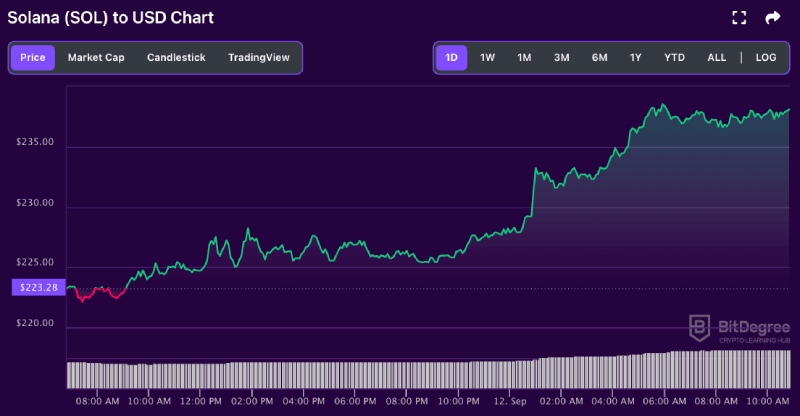The image size is (800, 416).
Task: Open the chart in fullscreen mode
Action: click(739, 18)
